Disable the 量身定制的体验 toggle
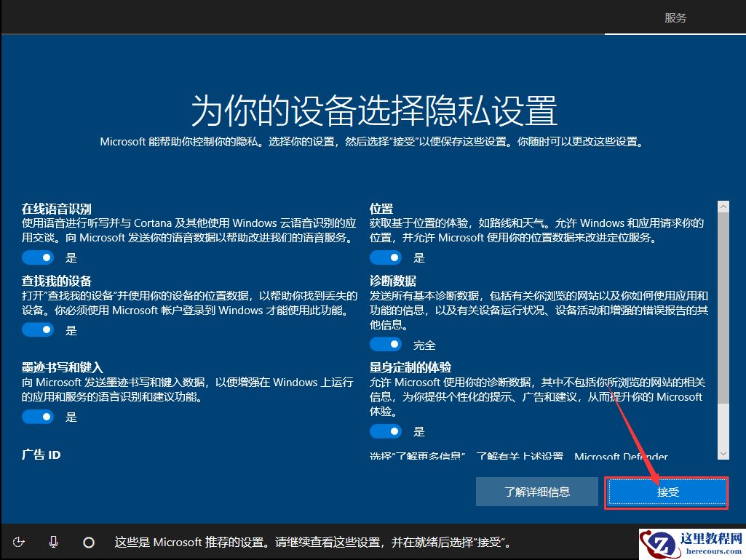 click(x=386, y=431)
